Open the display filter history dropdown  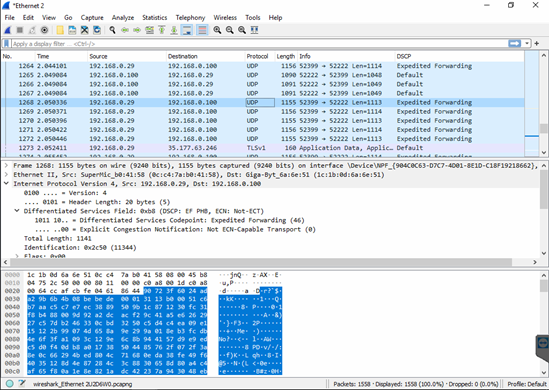[x=527, y=43]
